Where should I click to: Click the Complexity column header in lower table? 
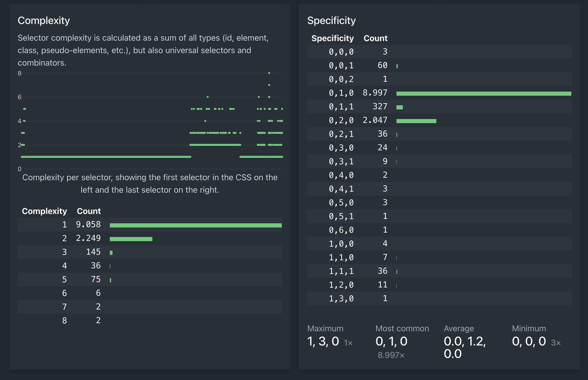click(x=44, y=211)
